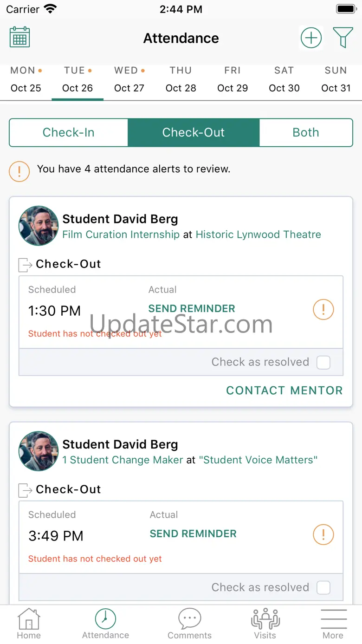
Task: Open the Historic Lynwood Theatre link
Action: point(258,234)
